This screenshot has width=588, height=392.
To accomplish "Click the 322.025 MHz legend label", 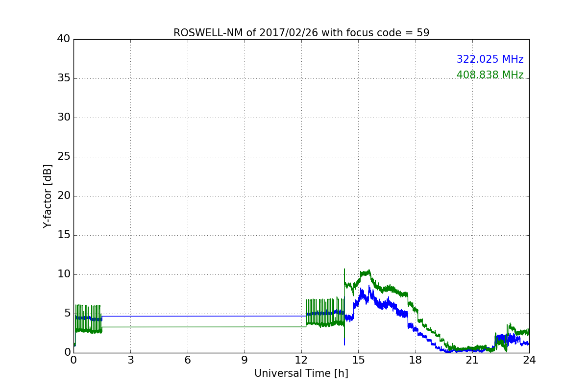I will (490, 59).
